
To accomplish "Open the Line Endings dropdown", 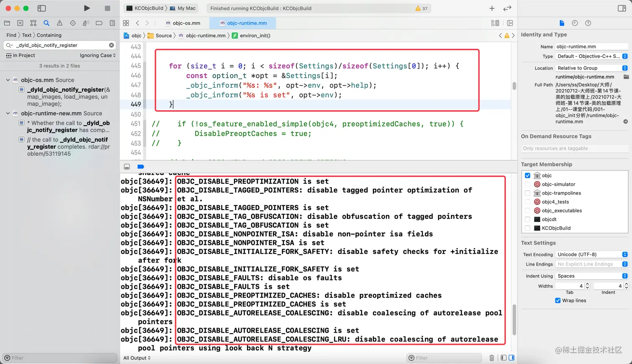I will tap(591, 264).
